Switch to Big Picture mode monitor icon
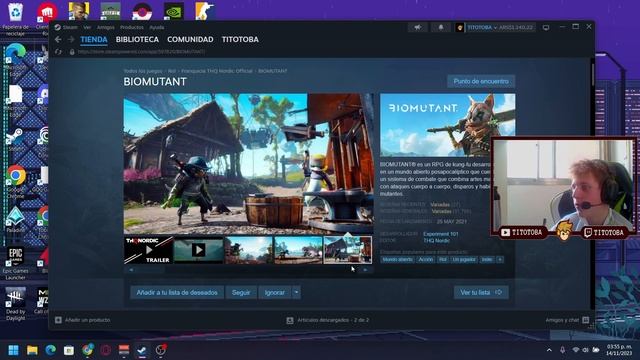This screenshot has height=360, width=640. [546, 28]
